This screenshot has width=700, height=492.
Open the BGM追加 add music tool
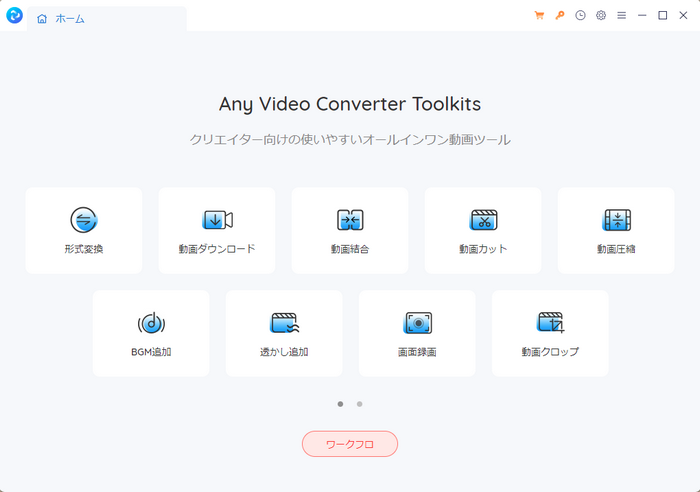click(151, 334)
